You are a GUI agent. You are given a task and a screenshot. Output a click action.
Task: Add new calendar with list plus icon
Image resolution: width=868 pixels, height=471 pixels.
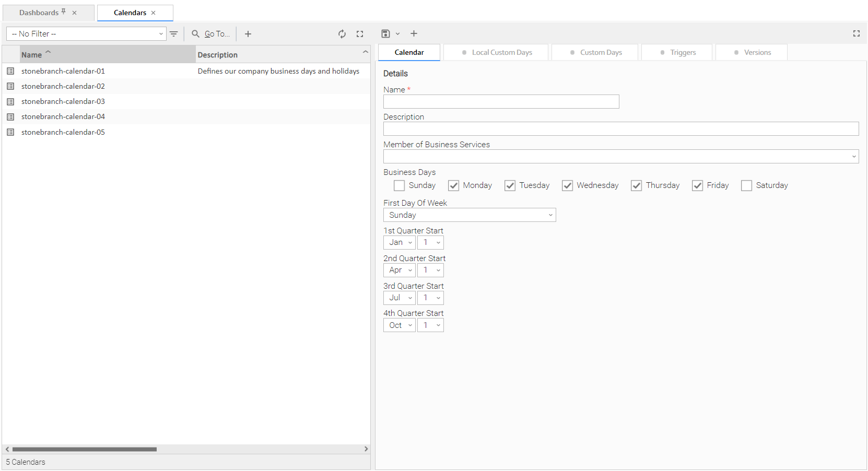point(248,34)
